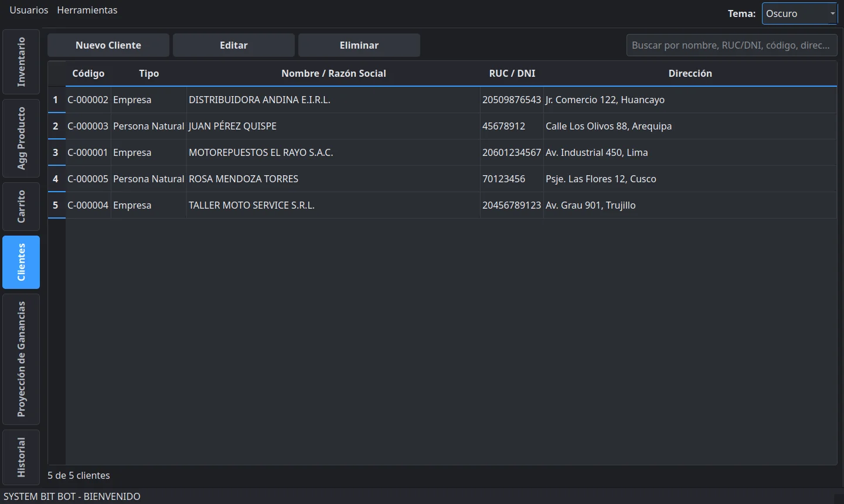The width and height of the screenshot is (844, 504).
Task: Select row header number 1
Action: pos(56,100)
